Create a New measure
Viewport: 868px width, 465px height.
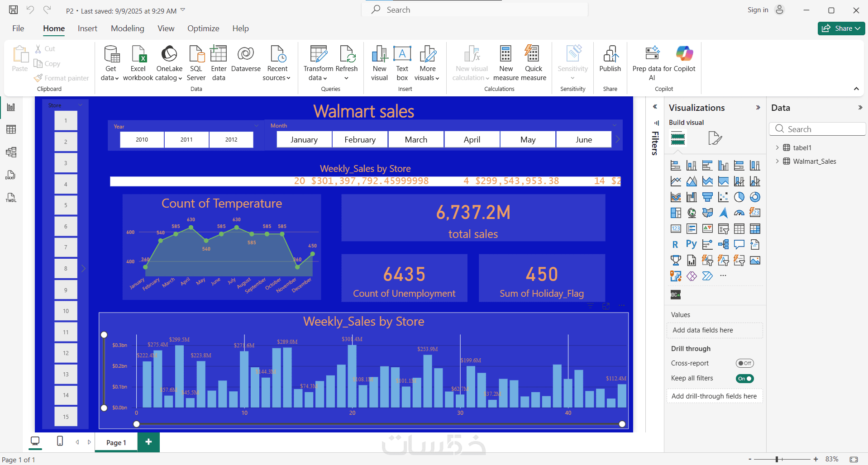[506, 63]
